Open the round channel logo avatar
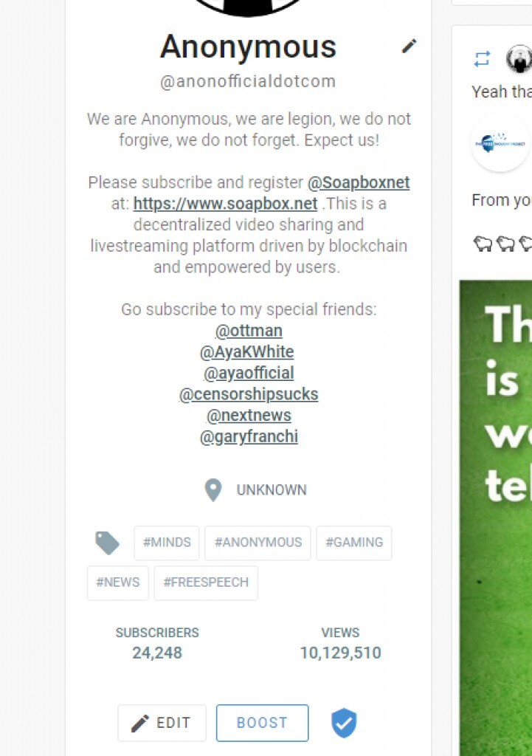The width and height of the screenshot is (532, 756). click(x=500, y=143)
